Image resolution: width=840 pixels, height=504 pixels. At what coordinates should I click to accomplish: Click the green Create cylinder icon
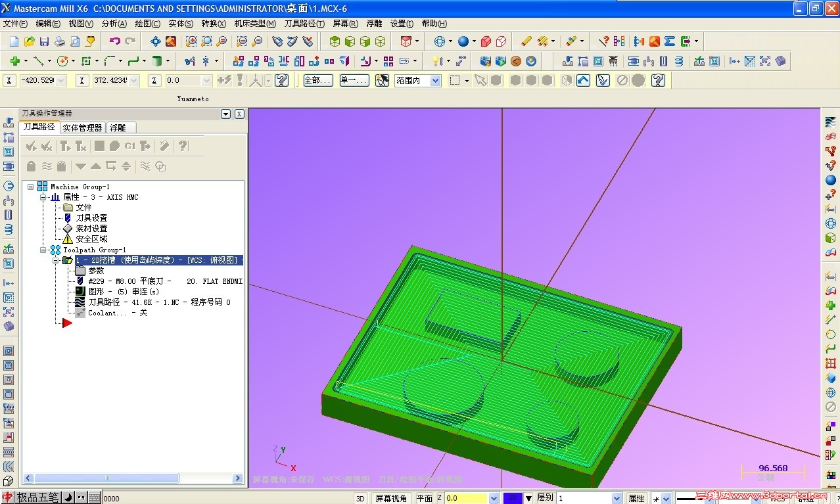point(156,61)
